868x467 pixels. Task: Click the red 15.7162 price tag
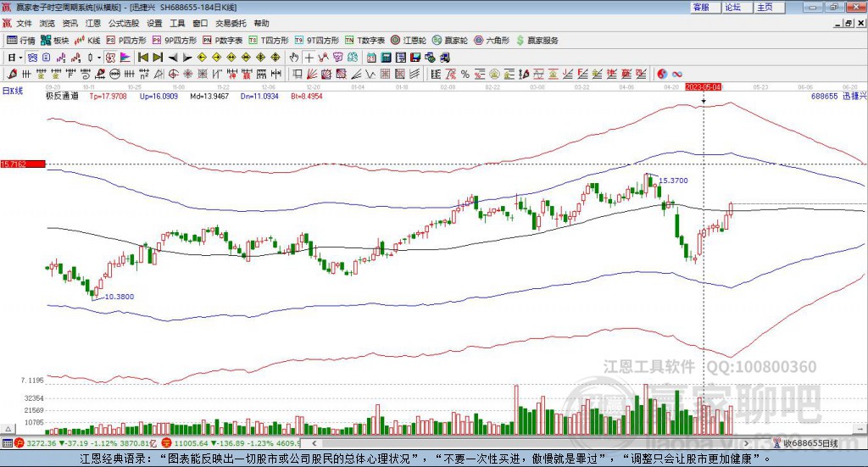click(23, 164)
